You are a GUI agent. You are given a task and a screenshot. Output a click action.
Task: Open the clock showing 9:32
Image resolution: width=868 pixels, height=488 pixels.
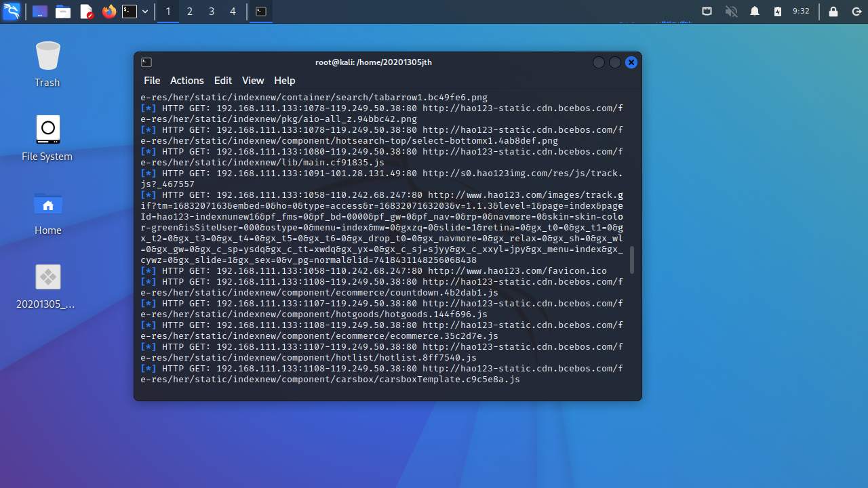801,11
